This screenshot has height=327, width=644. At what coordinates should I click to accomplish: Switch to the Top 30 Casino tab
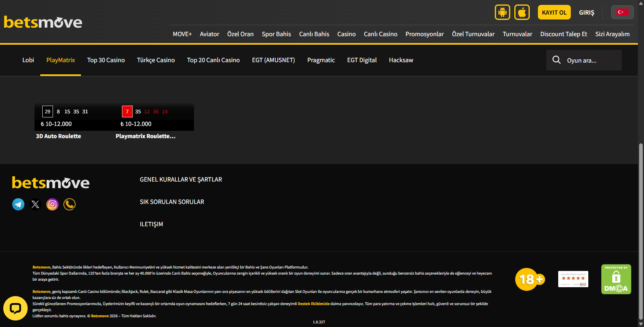pyautogui.click(x=106, y=60)
